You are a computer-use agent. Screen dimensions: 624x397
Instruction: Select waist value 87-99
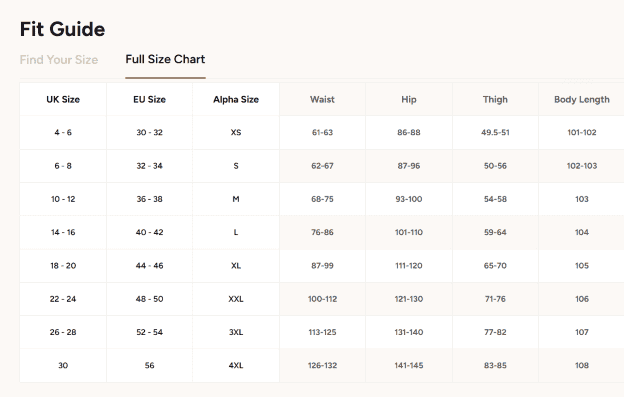[x=322, y=266]
